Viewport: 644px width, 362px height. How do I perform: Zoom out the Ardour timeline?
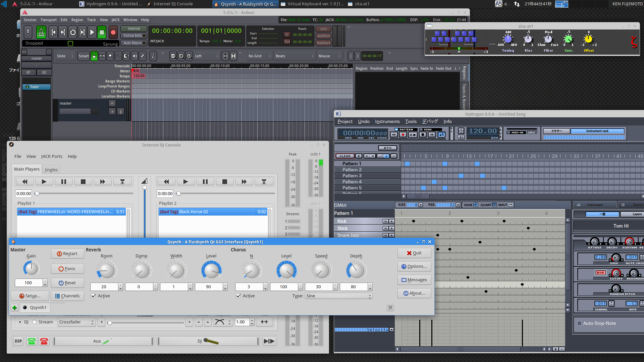click(x=173, y=56)
